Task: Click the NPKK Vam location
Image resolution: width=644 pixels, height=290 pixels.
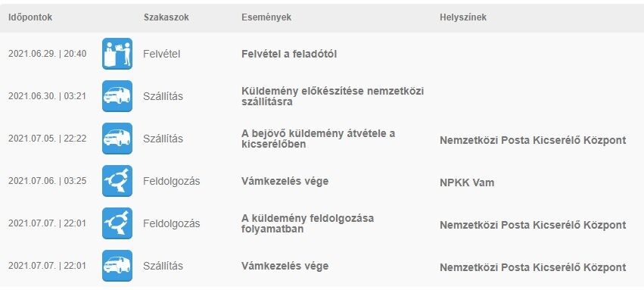Action: (x=467, y=182)
